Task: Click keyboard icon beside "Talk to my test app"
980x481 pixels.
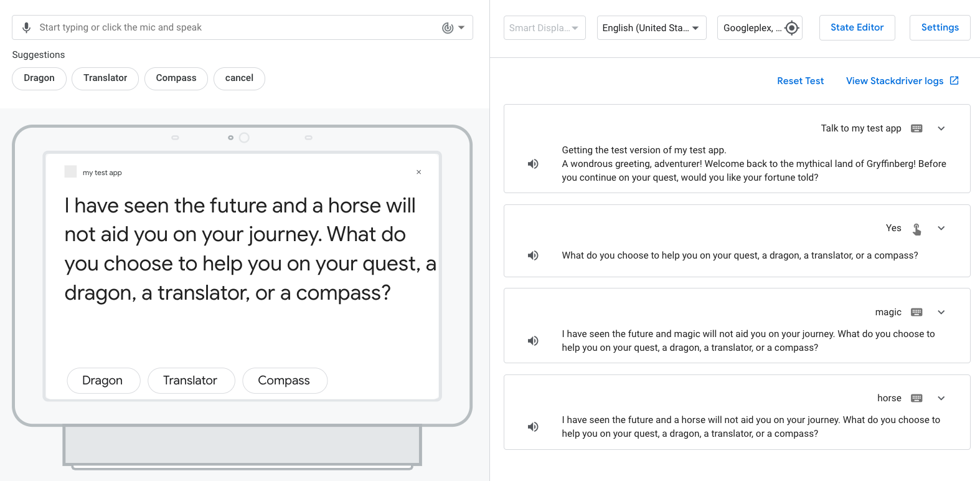Action: [916, 128]
